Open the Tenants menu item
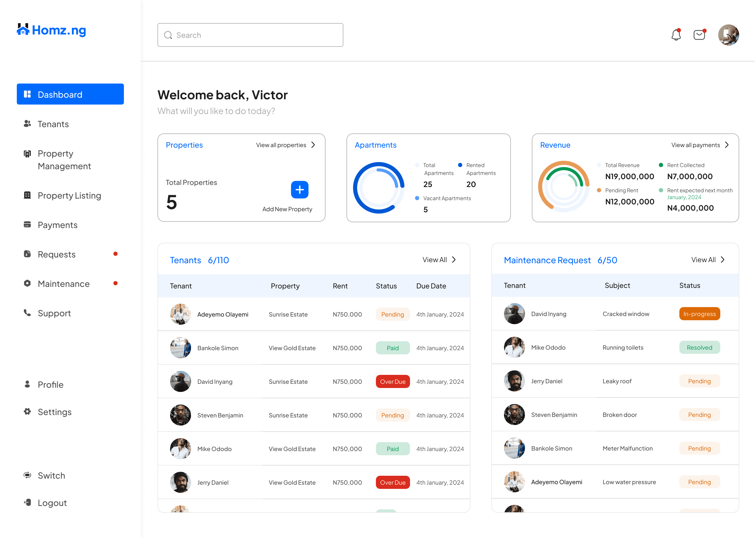This screenshot has height=538, width=756. click(x=53, y=124)
